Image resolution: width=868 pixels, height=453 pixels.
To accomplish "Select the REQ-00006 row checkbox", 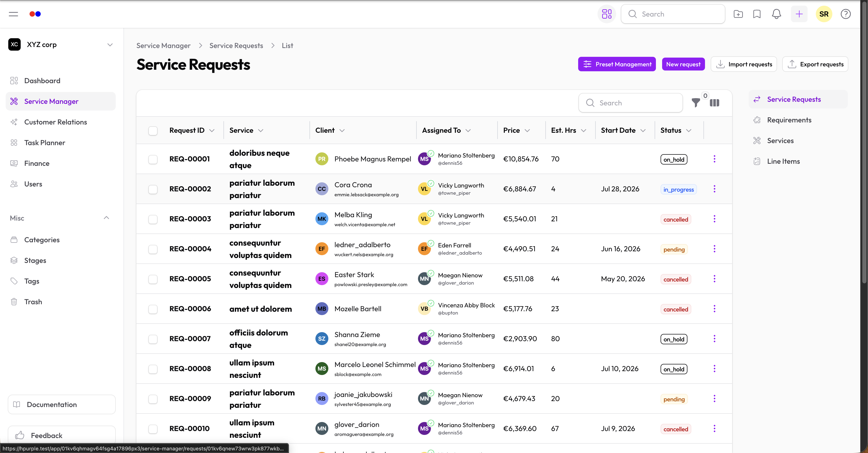I will [153, 309].
